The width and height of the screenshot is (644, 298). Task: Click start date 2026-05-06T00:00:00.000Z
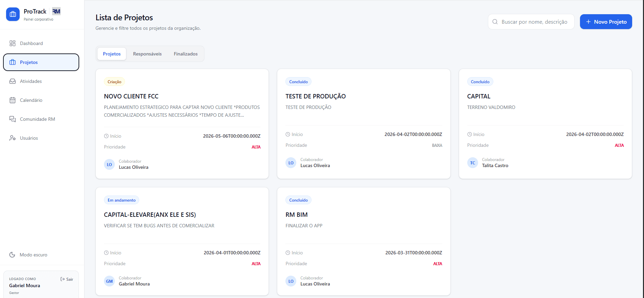pos(232,136)
